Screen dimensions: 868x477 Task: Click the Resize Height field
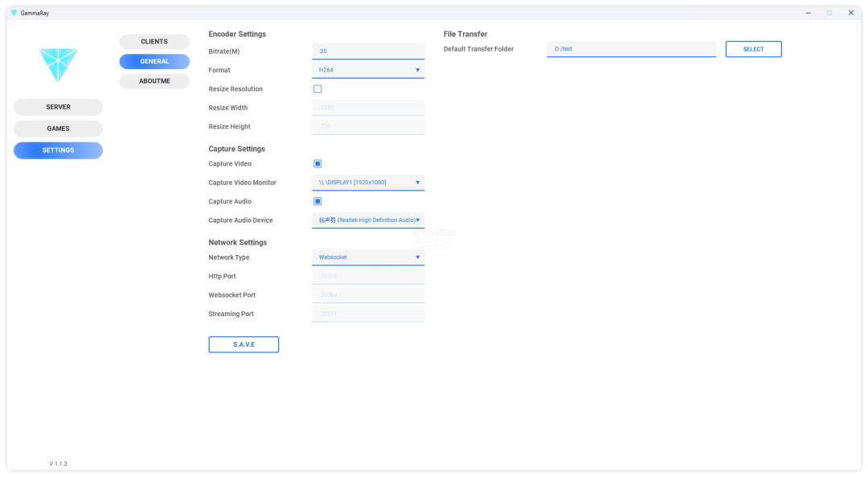(x=368, y=126)
